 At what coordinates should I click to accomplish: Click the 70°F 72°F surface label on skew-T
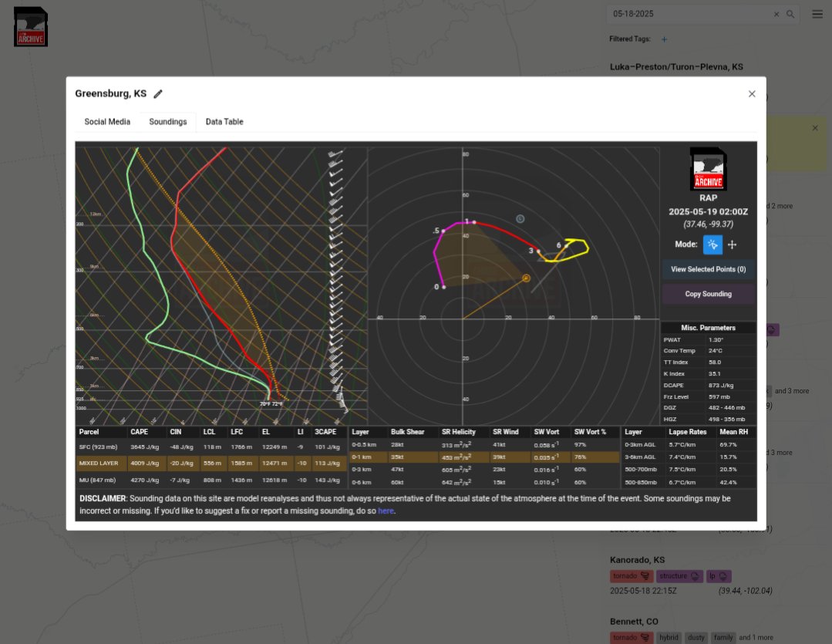[271, 404]
